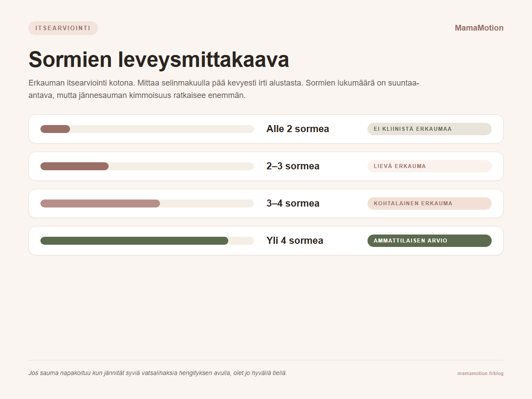
Task: Click the intro paragraph starting Erkauman itsearviointi
Action: coord(224,89)
